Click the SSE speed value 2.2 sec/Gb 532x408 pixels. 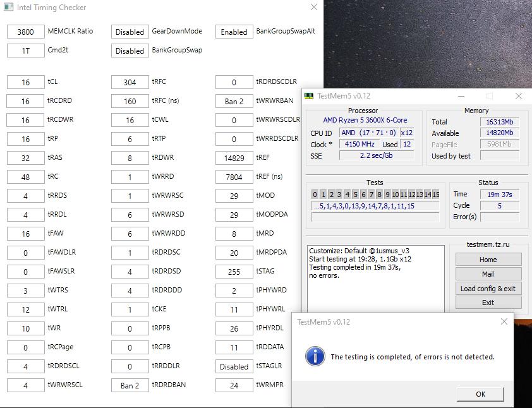pos(377,155)
